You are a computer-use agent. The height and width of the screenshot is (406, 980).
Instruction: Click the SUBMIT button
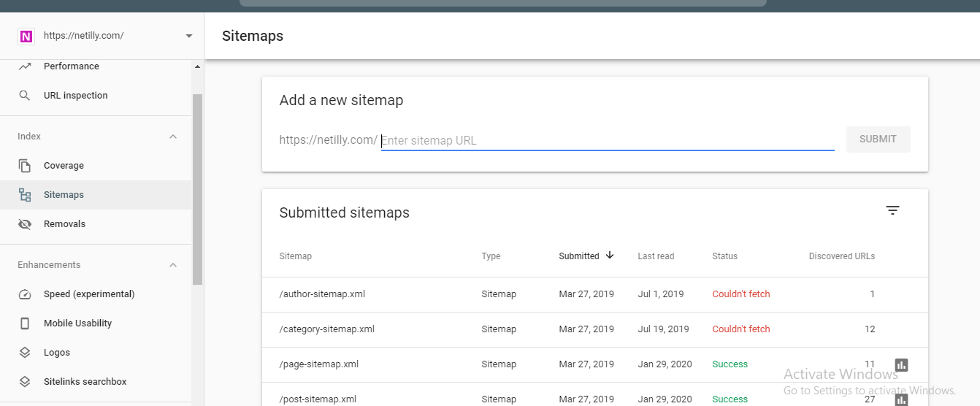click(878, 139)
